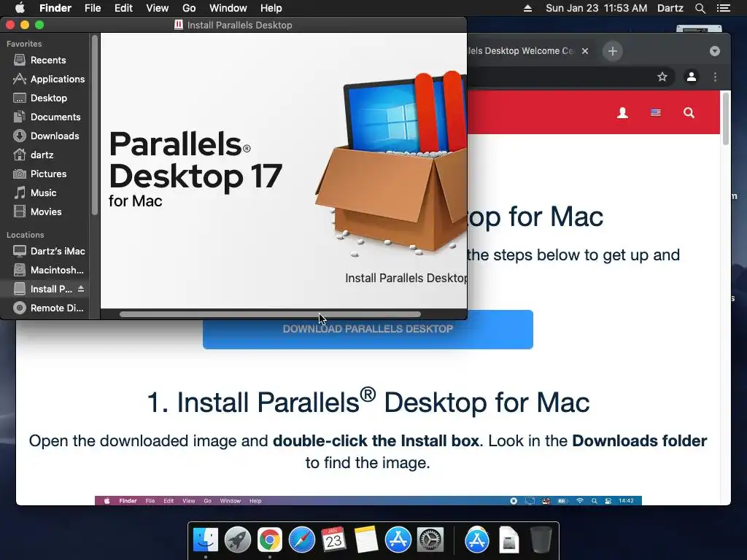Open Finder from the Dock
Image resolution: width=747 pixels, height=560 pixels.
(206, 540)
